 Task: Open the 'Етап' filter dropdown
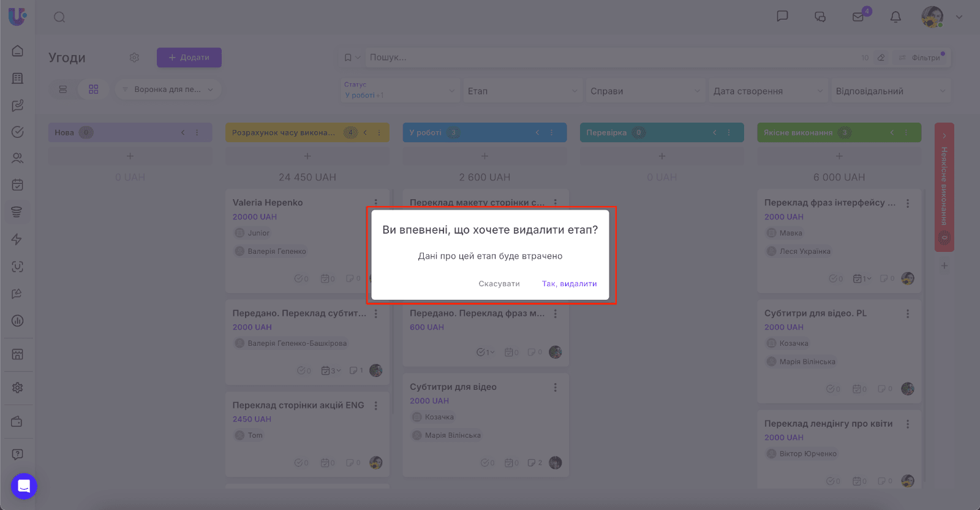pos(522,91)
